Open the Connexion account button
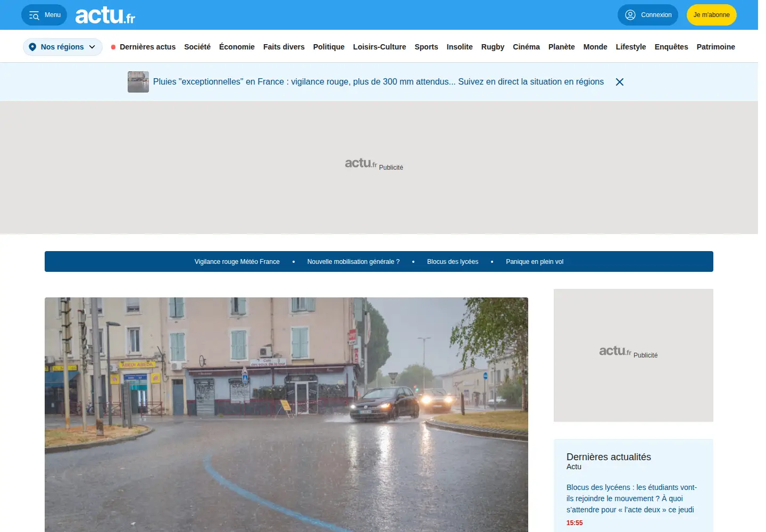Image resolution: width=766 pixels, height=532 pixels. [x=648, y=15]
